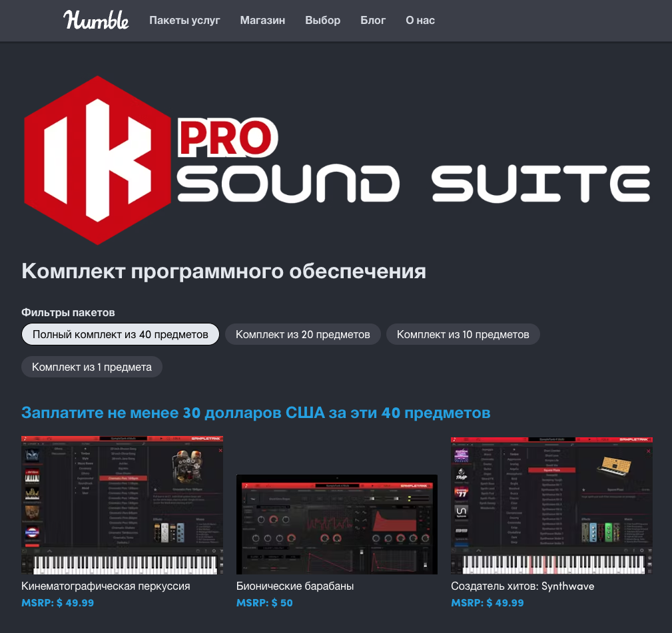Open the Пакеты услуг menu

184,20
